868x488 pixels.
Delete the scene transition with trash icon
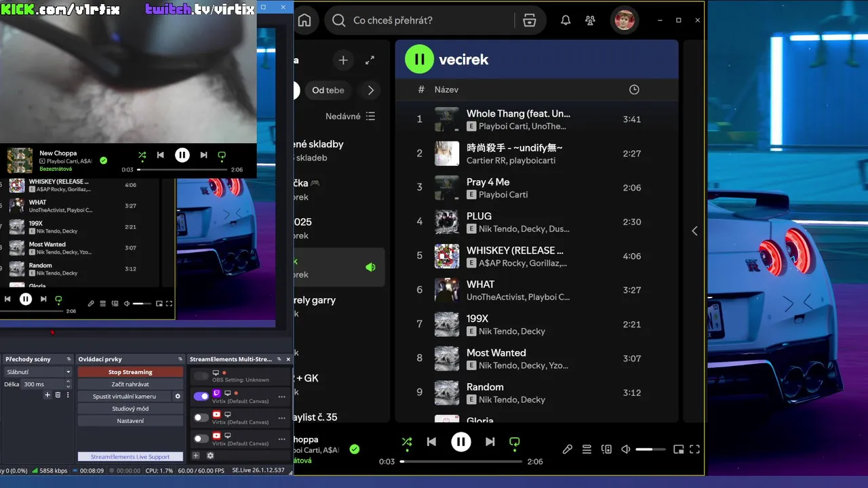coord(58,395)
